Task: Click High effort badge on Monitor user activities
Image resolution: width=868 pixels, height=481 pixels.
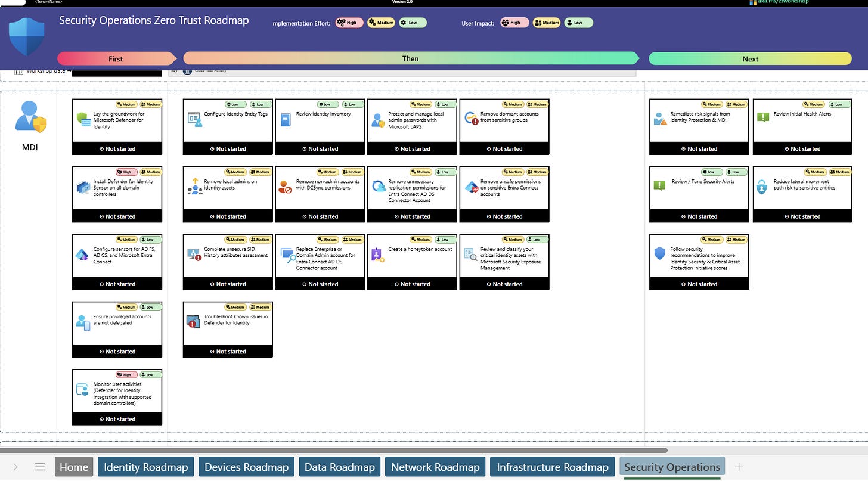Action: click(126, 375)
